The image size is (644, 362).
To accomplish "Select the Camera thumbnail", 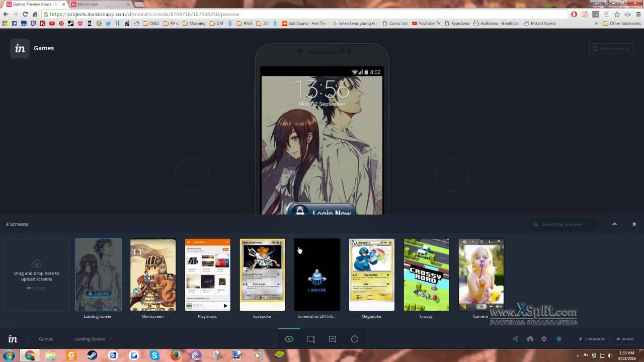I will (x=481, y=275).
